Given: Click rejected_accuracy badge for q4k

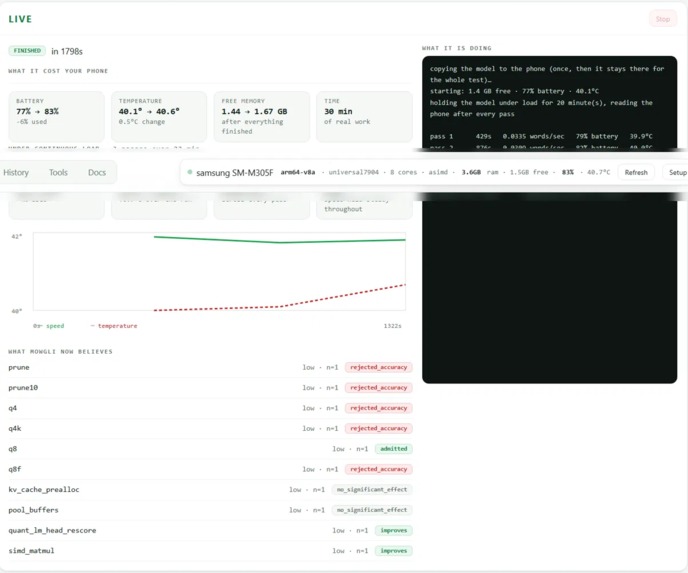Looking at the screenshot, I should pos(378,428).
